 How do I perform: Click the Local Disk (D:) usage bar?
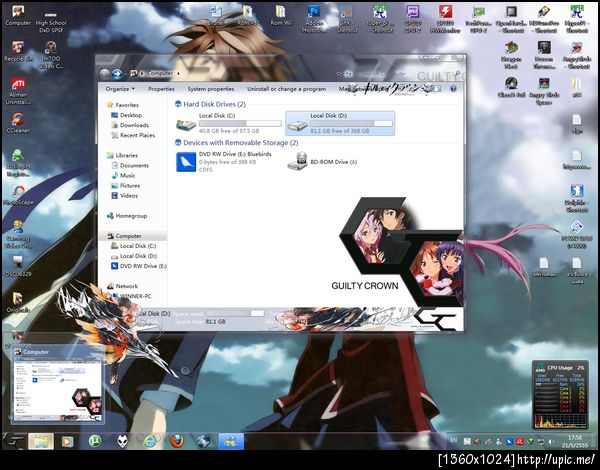pos(351,124)
